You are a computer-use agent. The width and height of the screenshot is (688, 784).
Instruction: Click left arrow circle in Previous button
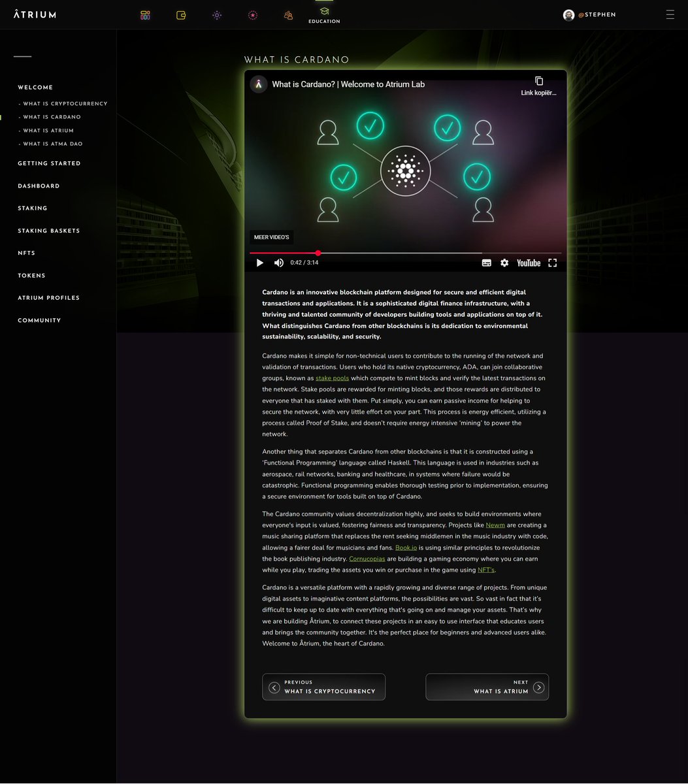274,687
